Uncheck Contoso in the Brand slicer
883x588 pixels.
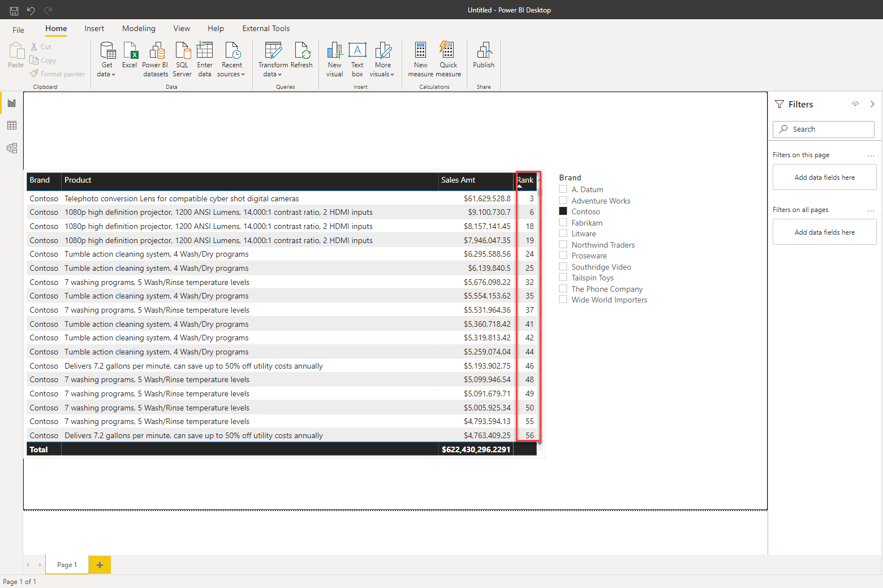click(x=563, y=211)
